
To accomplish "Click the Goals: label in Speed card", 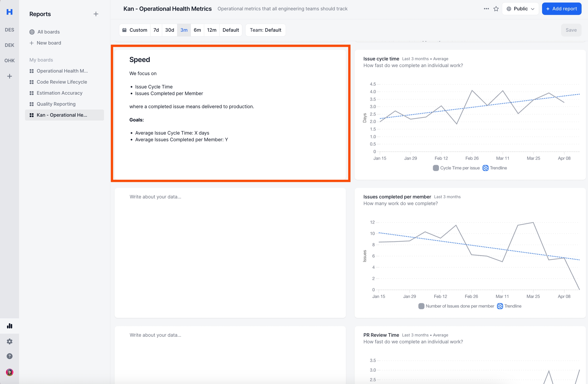I will coord(137,120).
